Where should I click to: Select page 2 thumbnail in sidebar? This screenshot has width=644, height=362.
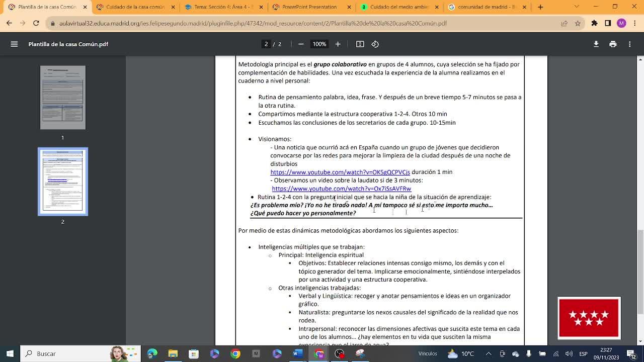point(63,182)
